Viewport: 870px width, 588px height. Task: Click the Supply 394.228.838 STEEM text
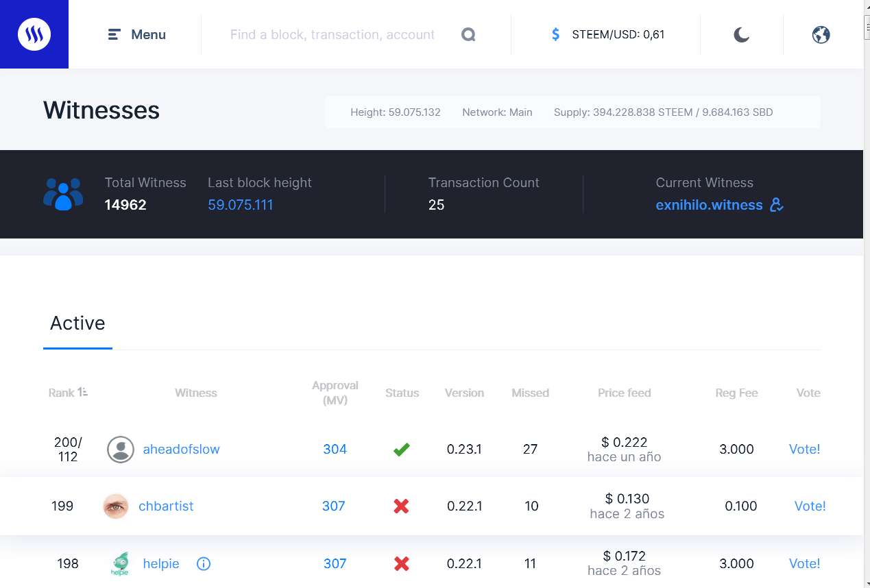point(663,112)
